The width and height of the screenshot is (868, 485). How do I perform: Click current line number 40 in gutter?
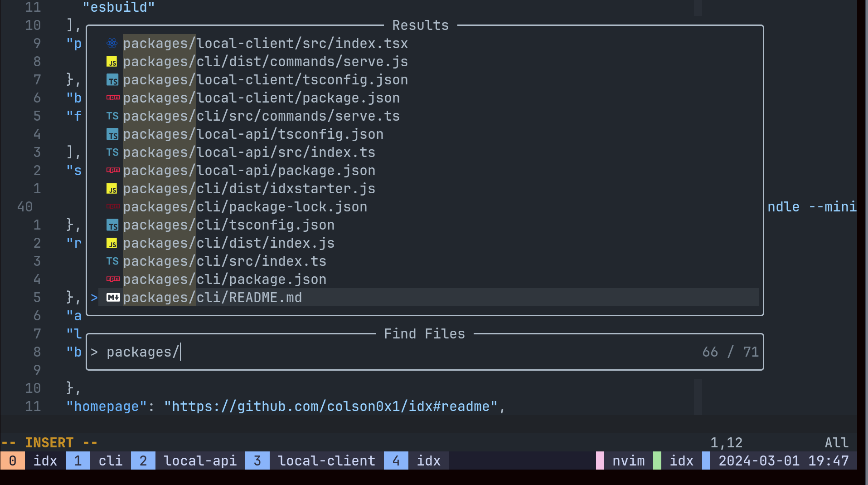[x=25, y=207]
